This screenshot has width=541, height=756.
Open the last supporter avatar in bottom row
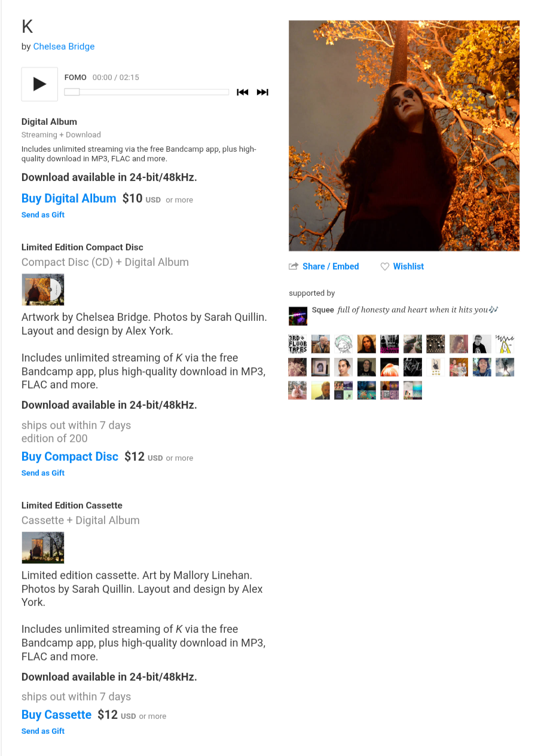412,390
